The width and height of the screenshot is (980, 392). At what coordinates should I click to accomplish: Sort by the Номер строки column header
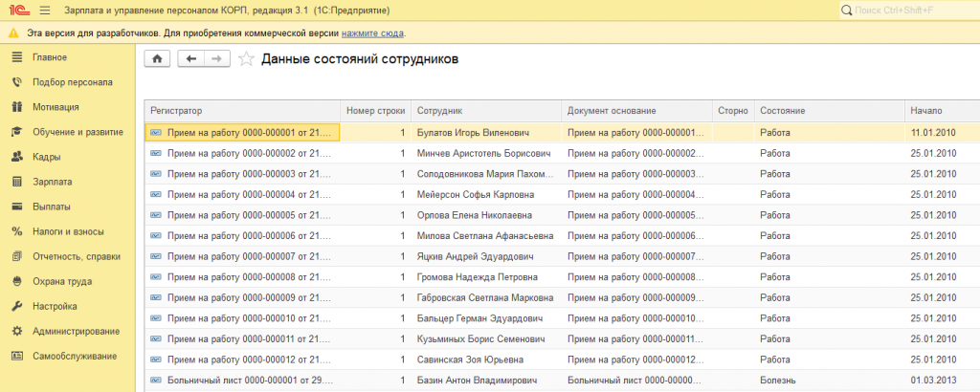[375, 111]
